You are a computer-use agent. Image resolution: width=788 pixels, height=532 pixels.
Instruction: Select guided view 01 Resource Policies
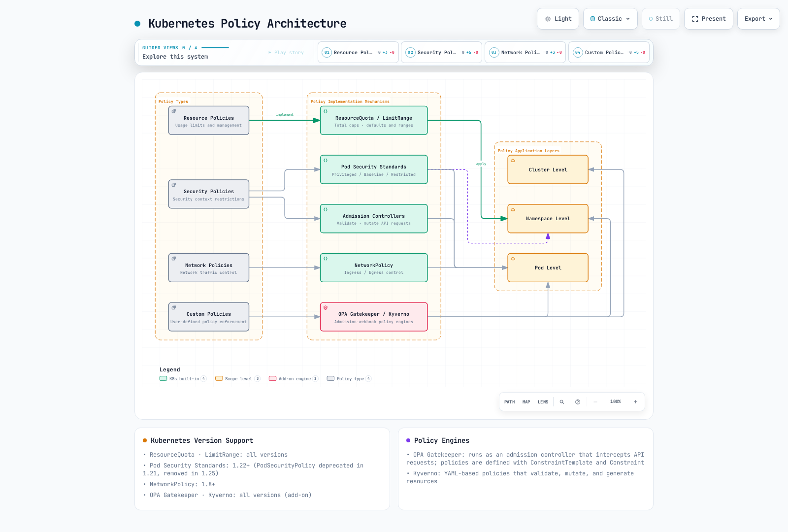tap(358, 52)
